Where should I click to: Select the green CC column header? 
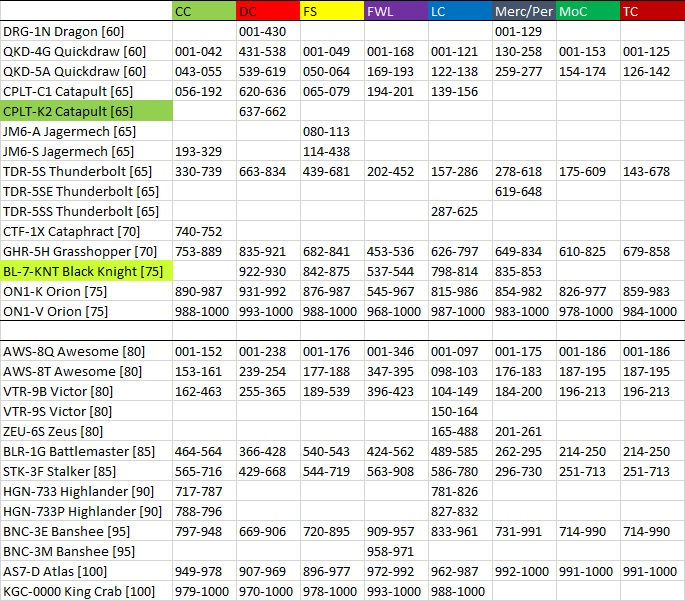204,12
